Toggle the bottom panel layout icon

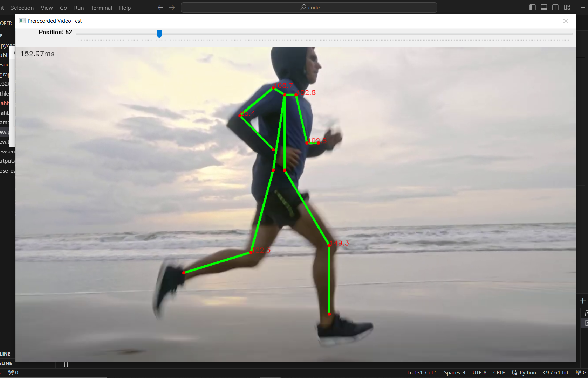click(x=544, y=7)
